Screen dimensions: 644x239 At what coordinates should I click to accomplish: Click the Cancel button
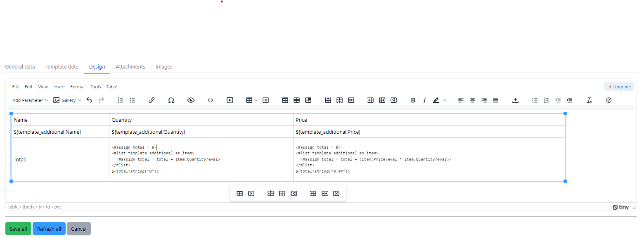(x=79, y=229)
